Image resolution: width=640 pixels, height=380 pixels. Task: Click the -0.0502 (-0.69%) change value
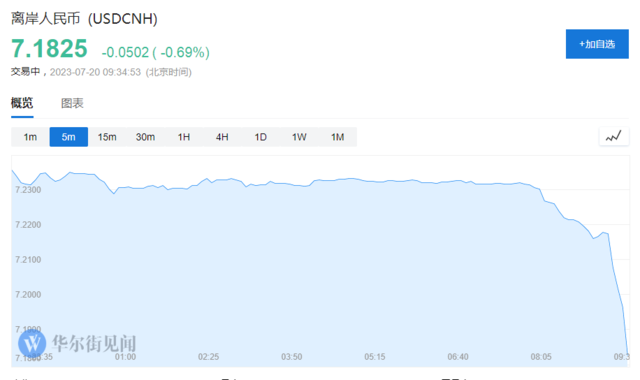[156, 53]
